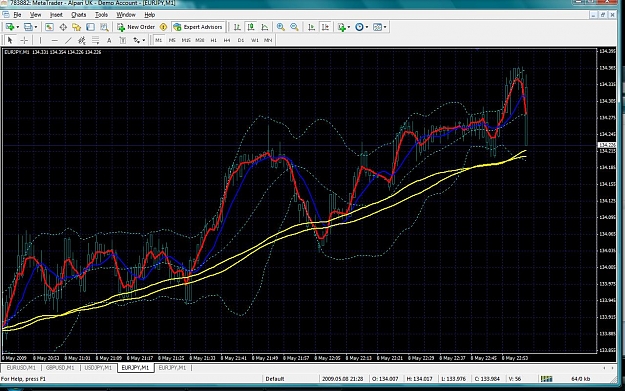The height and width of the screenshot is (391, 625).
Task: Click 'For Help, press F1' status text
Action: [23, 379]
